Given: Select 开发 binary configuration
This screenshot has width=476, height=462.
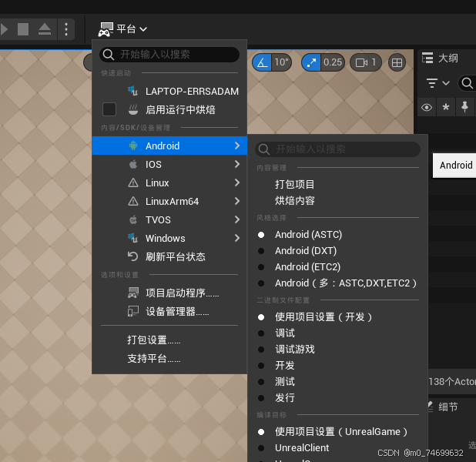Looking at the screenshot, I should pos(337,366).
